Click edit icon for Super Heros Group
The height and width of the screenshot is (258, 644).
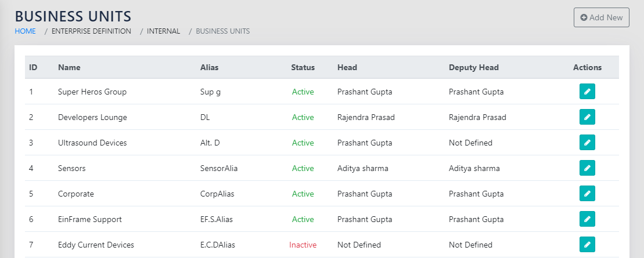(x=587, y=92)
